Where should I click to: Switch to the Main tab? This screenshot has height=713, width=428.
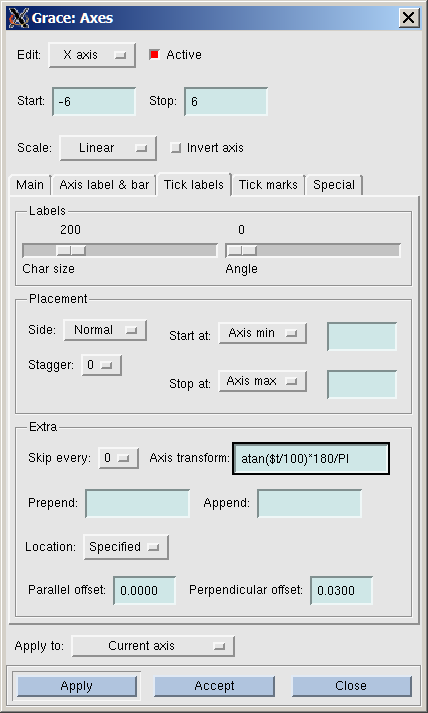[x=30, y=185]
